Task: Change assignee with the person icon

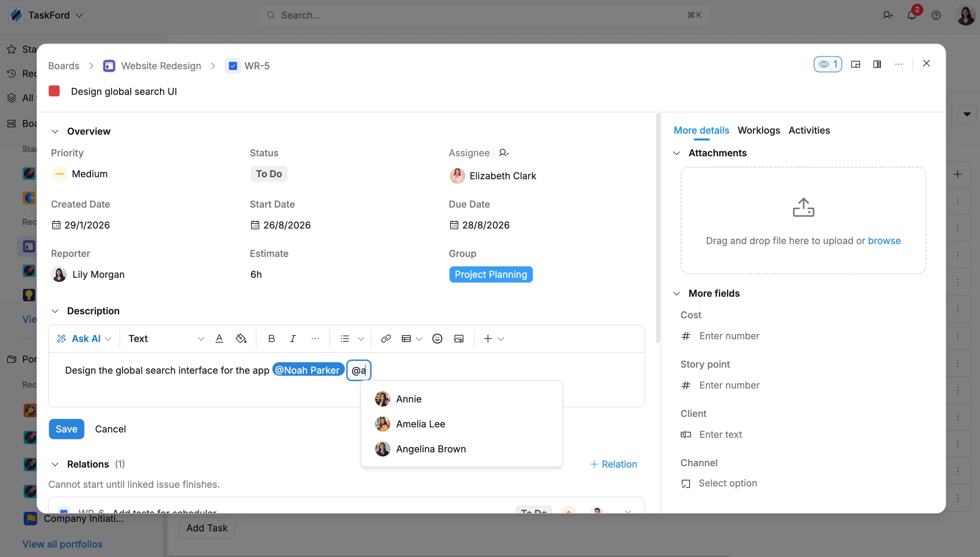Action: pos(503,153)
